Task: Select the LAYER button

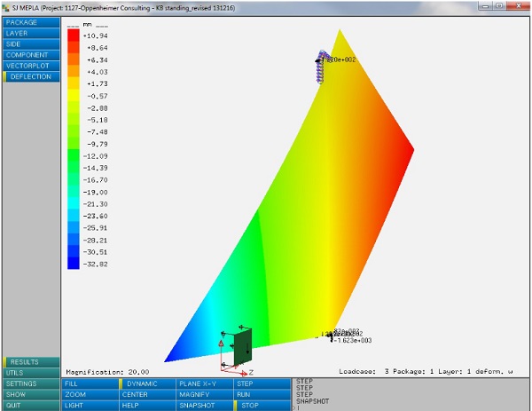Action: [31, 33]
